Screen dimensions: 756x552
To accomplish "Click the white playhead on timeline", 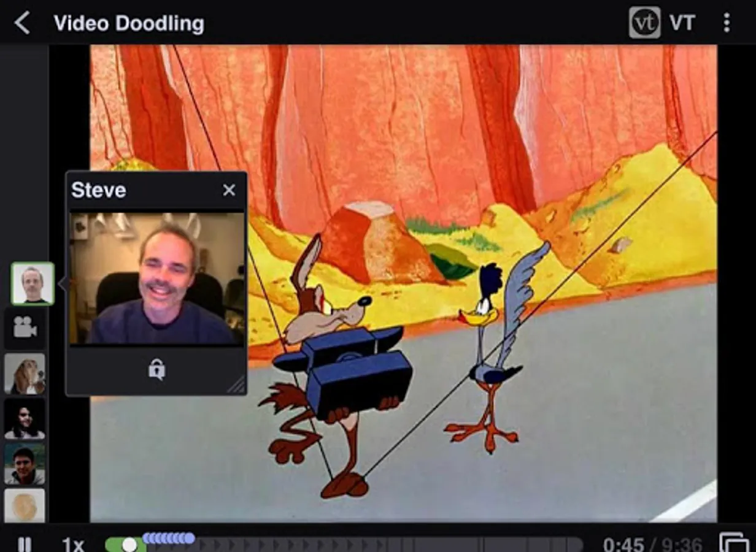I will pos(129,545).
